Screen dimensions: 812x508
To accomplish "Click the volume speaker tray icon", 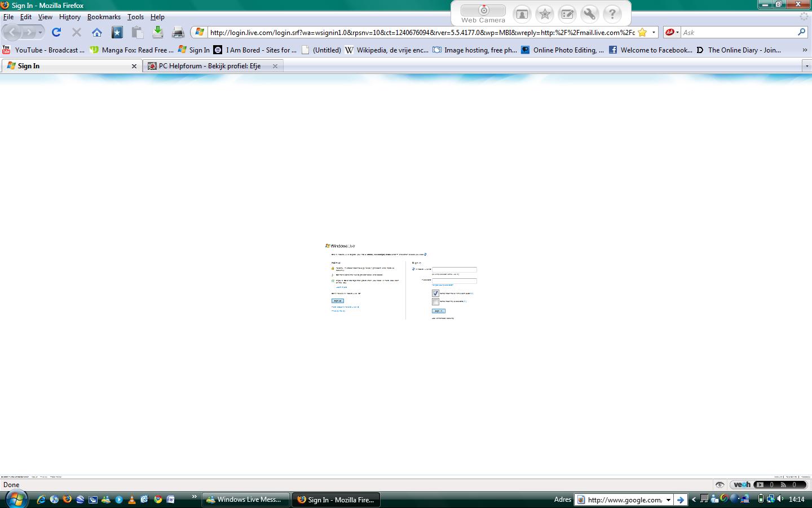I will 780,499.
